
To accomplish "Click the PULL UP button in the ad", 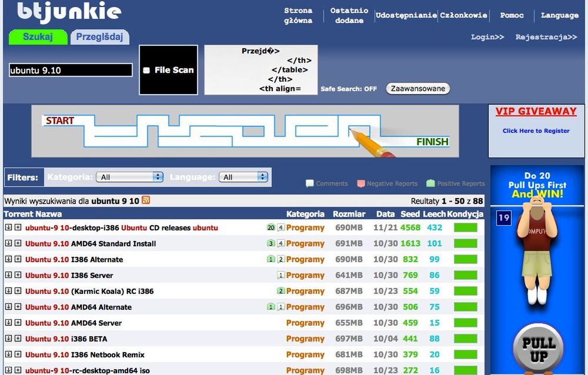I will 539,349.
